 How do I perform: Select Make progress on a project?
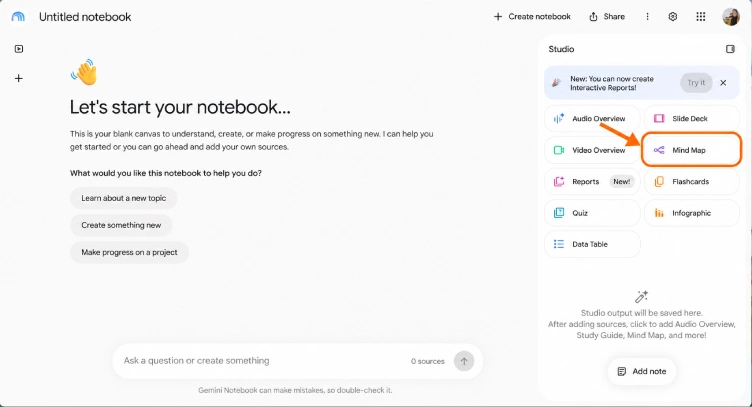[x=129, y=252]
